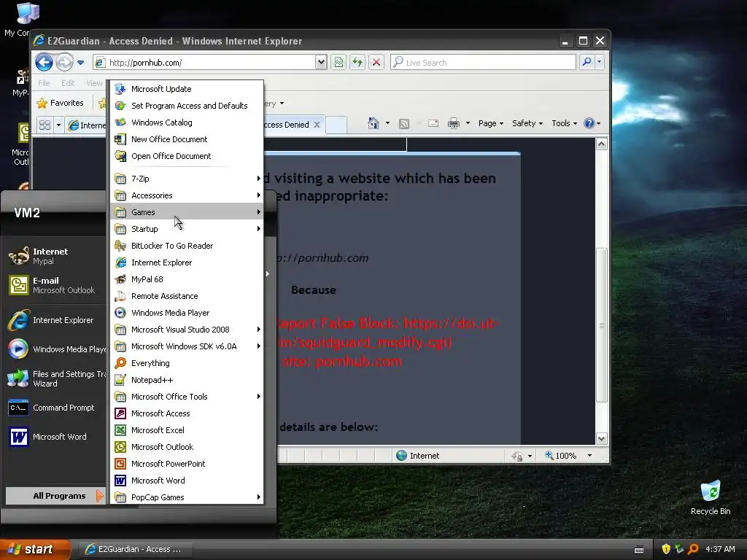The width and height of the screenshot is (747, 560).
Task: Expand Microsoft Visual Studio 2008 folder
Action: pos(187,330)
